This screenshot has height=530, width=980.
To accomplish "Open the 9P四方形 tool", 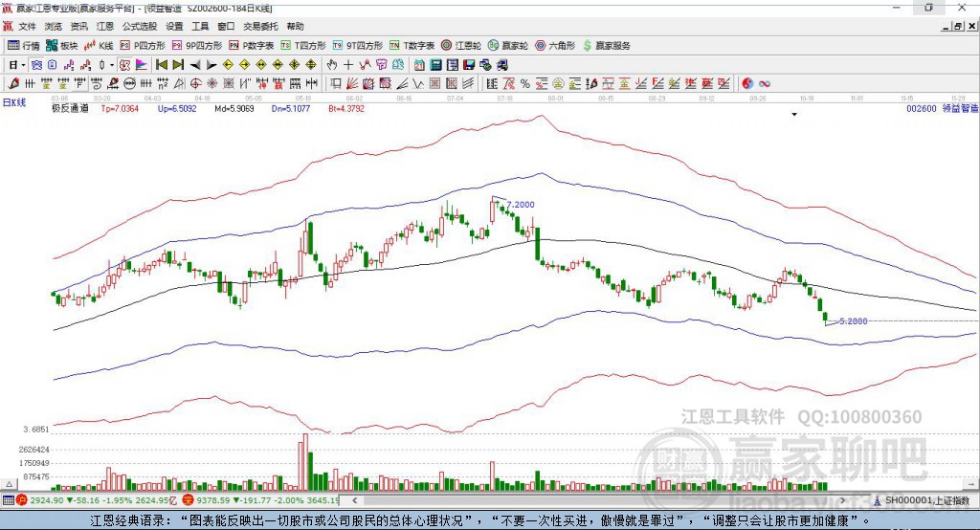I will 197,46.
